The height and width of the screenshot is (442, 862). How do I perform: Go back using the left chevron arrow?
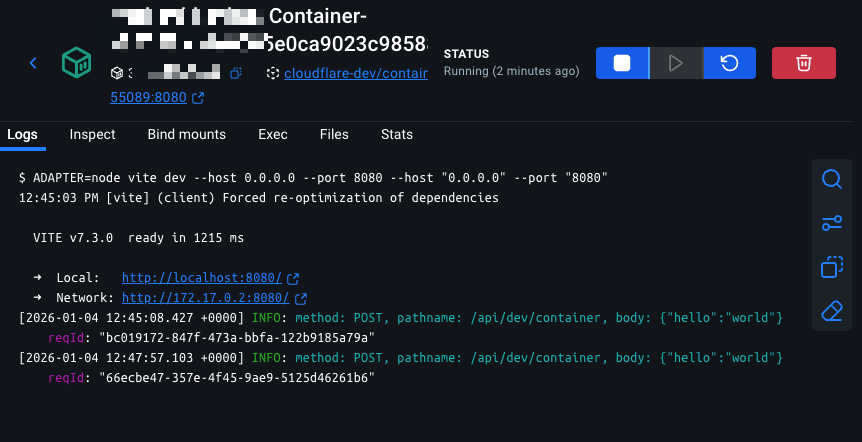(33, 63)
